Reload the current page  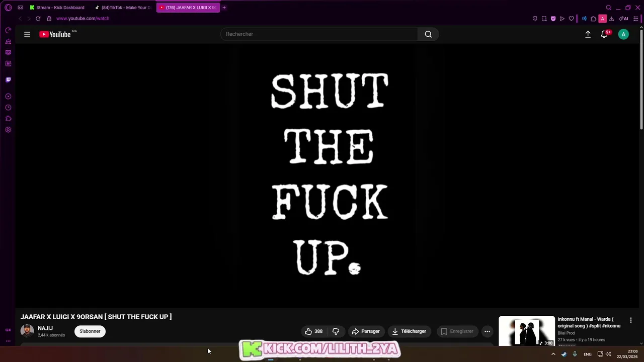[x=38, y=19]
